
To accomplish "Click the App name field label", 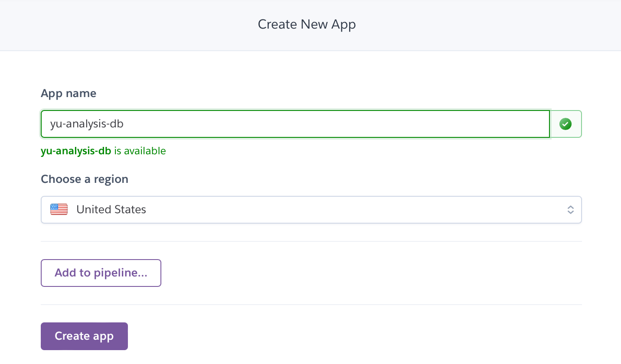I will point(69,93).
